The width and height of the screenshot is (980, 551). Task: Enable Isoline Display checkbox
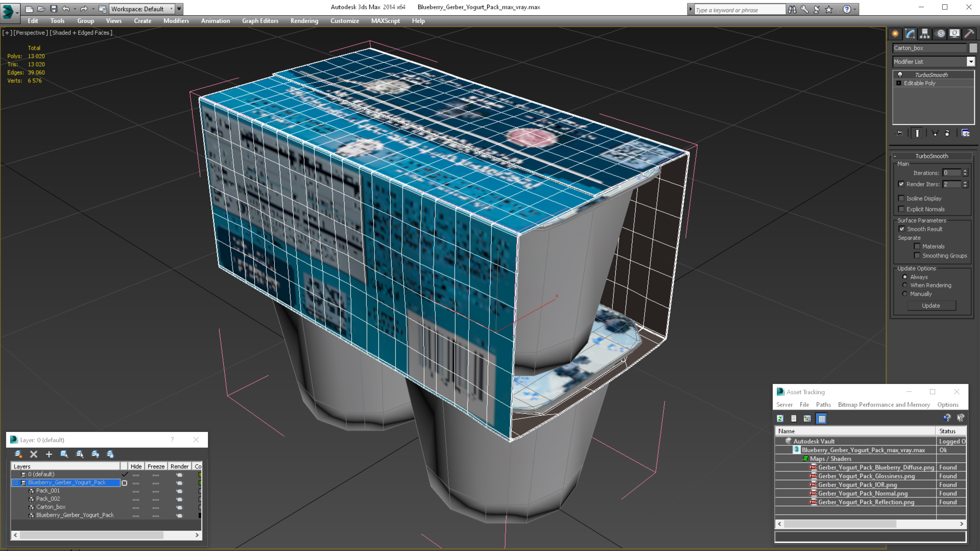[901, 198]
